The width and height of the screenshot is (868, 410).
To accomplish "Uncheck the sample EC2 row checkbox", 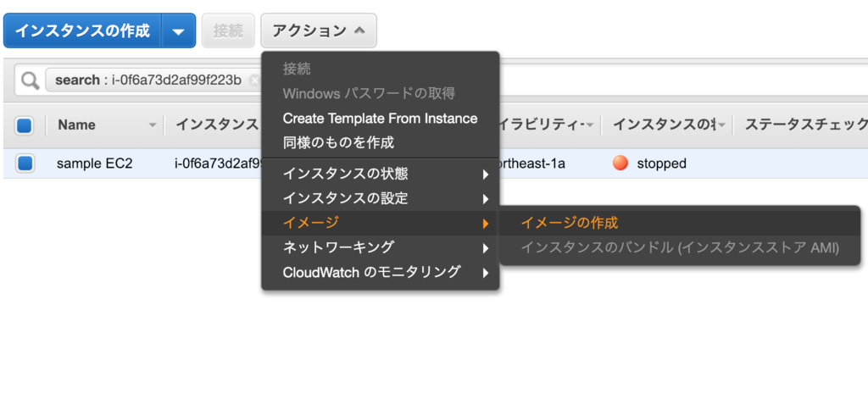I will click(x=25, y=163).
